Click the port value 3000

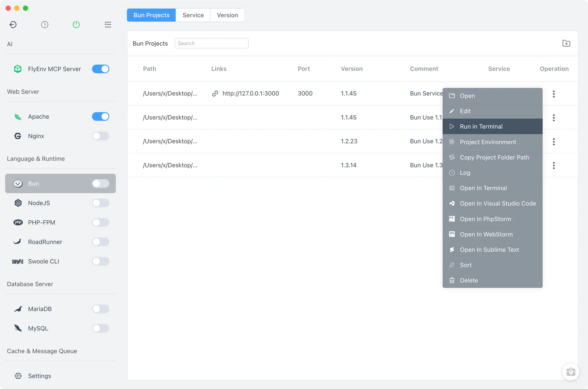coord(305,93)
